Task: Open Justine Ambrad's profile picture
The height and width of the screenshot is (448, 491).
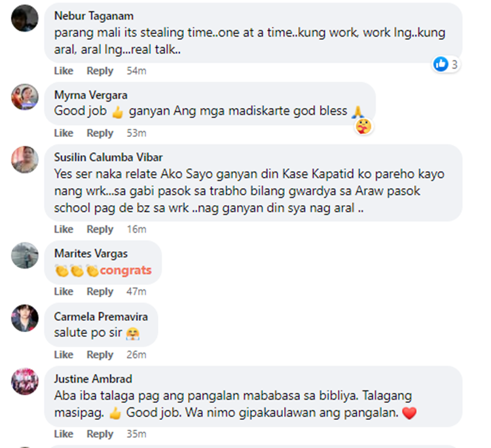Action: (25, 381)
